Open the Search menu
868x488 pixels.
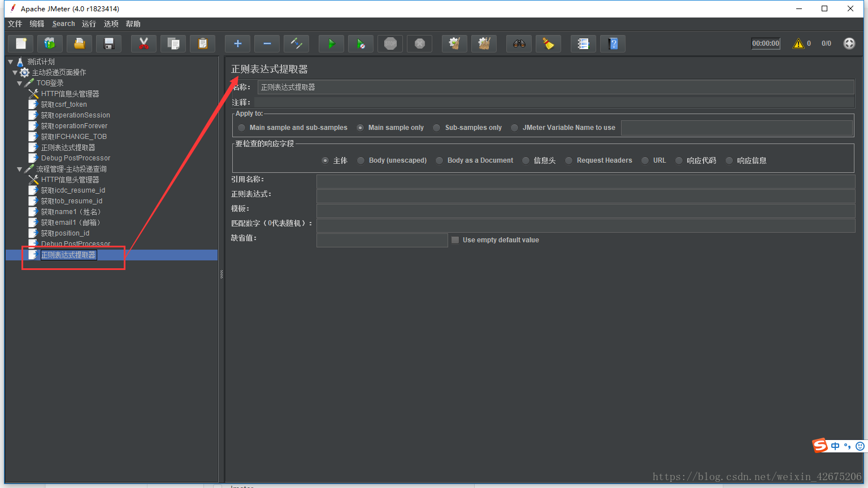(63, 24)
